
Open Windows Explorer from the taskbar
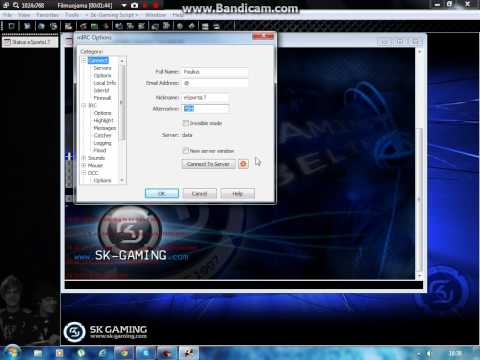pyautogui.click(x=38, y=353)
